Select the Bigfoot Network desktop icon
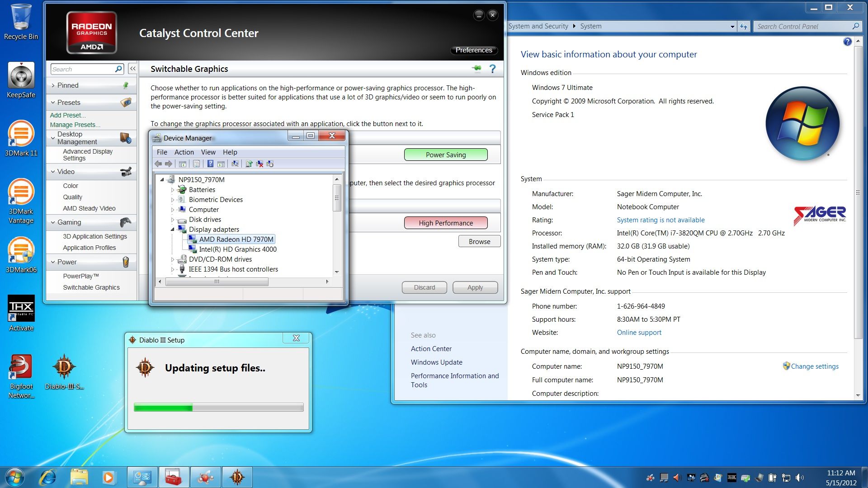 pos(21,376)
